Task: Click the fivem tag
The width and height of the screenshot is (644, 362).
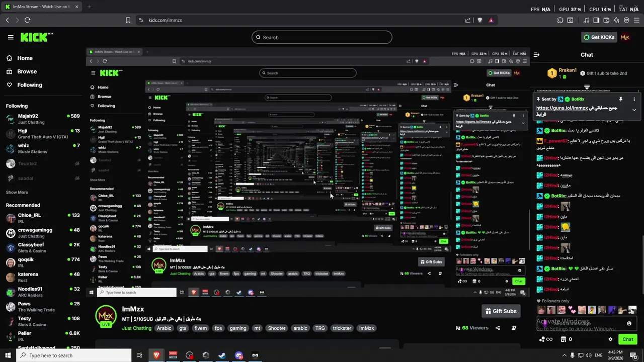Action: [x=200, y=328]
